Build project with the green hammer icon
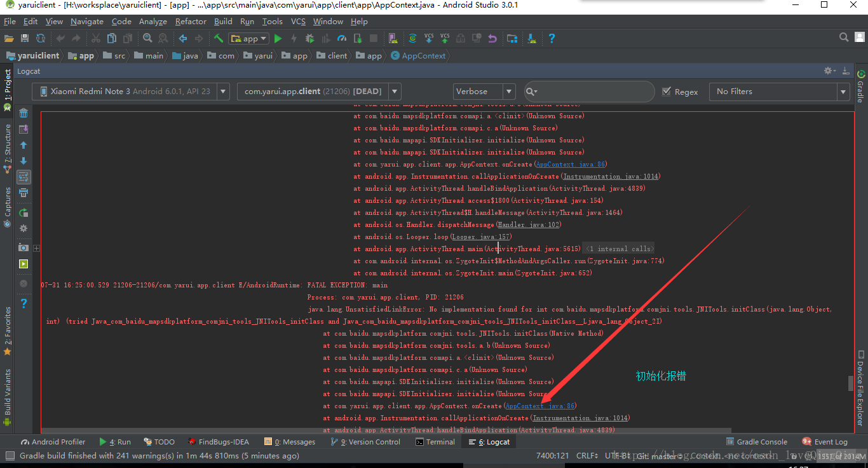Viewport: 868px width, 468px height. (219, 38)
